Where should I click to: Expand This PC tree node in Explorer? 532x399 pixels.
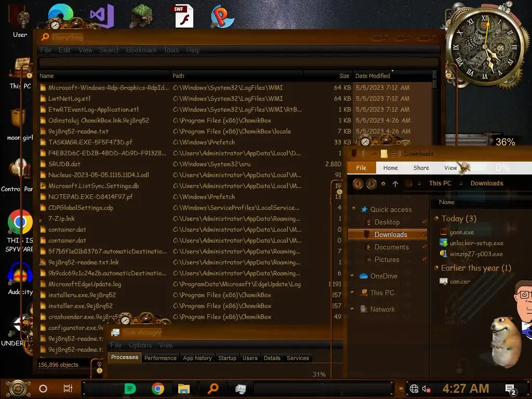tap(352, 292)
